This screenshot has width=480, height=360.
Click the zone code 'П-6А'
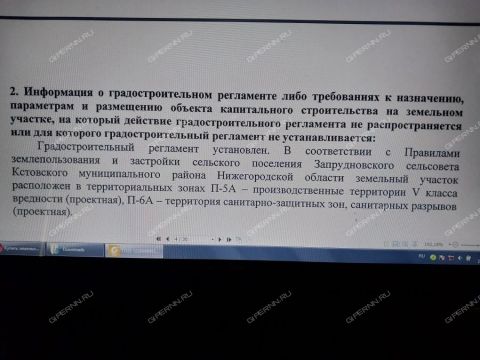pos(140,201)
